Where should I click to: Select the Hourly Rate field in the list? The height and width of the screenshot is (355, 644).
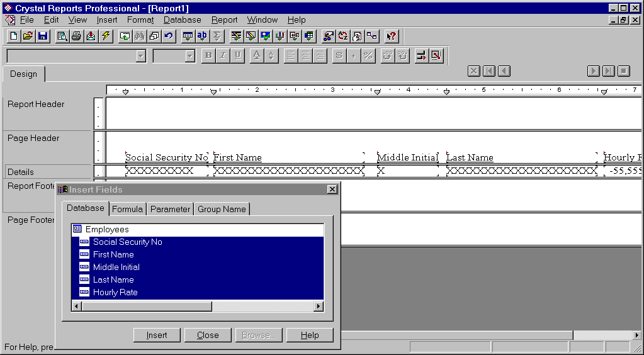pos(115,292)
